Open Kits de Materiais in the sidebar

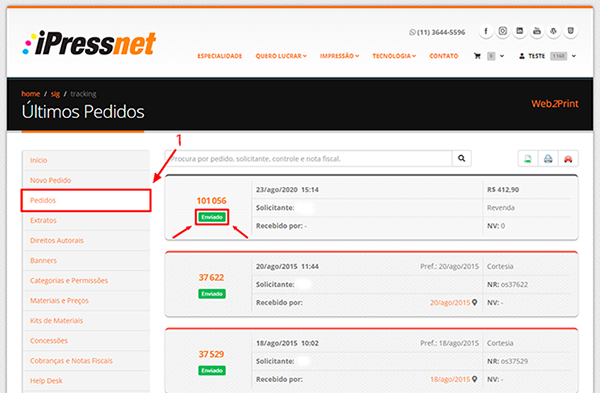click(x=86, y=321)
